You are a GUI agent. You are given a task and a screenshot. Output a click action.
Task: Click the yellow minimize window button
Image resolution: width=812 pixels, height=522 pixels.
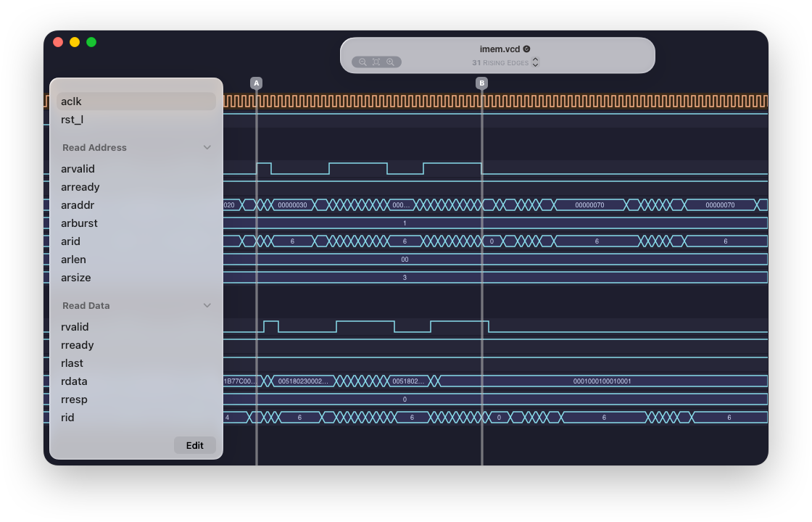(75, 43)
